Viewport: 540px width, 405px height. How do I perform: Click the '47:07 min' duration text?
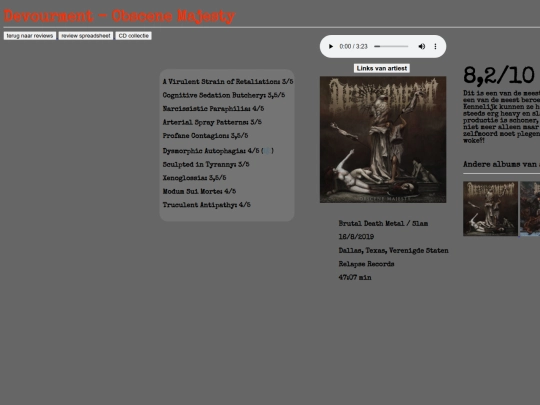(355, 277)
